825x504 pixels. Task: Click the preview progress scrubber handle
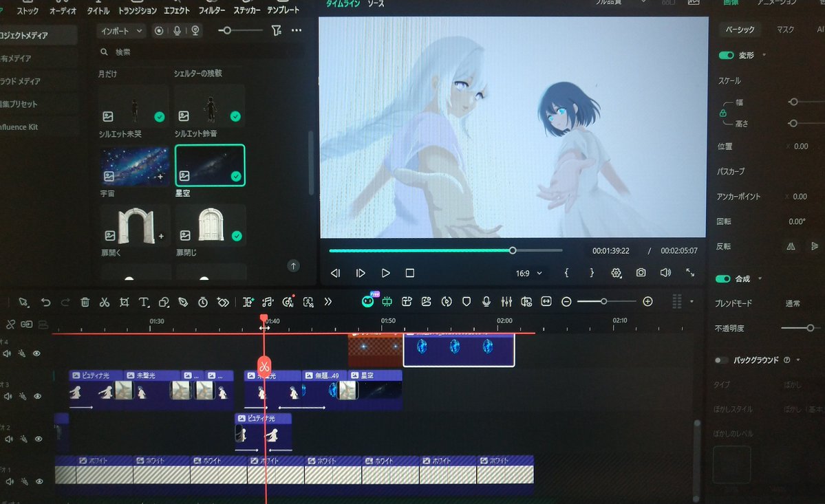point(513,251)
